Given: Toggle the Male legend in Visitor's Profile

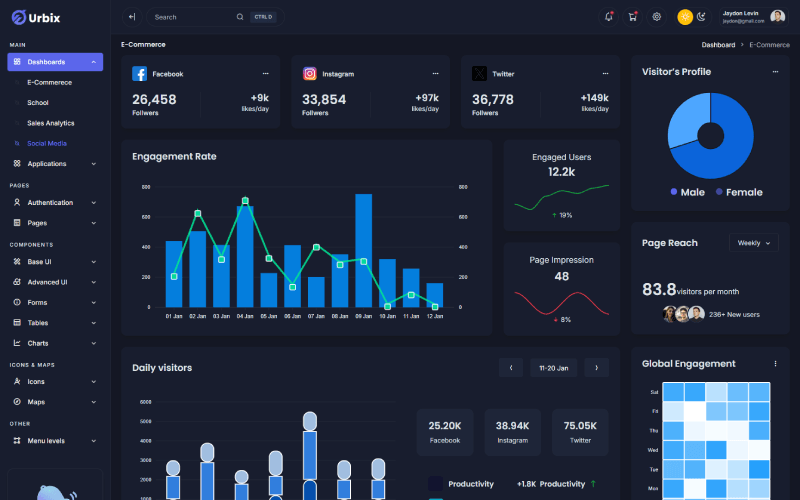Looking at the screenshot, I should click(688, 192).
